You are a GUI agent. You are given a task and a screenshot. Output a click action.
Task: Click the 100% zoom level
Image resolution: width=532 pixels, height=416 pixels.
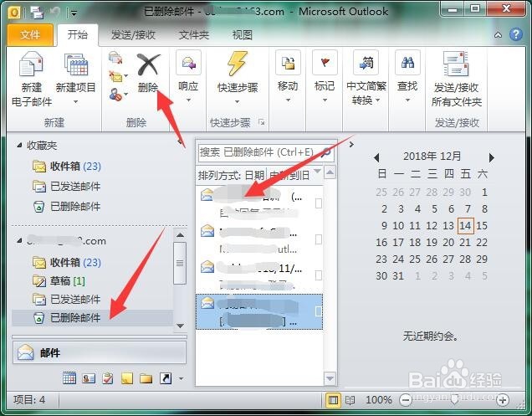click(x=378, y=400)
